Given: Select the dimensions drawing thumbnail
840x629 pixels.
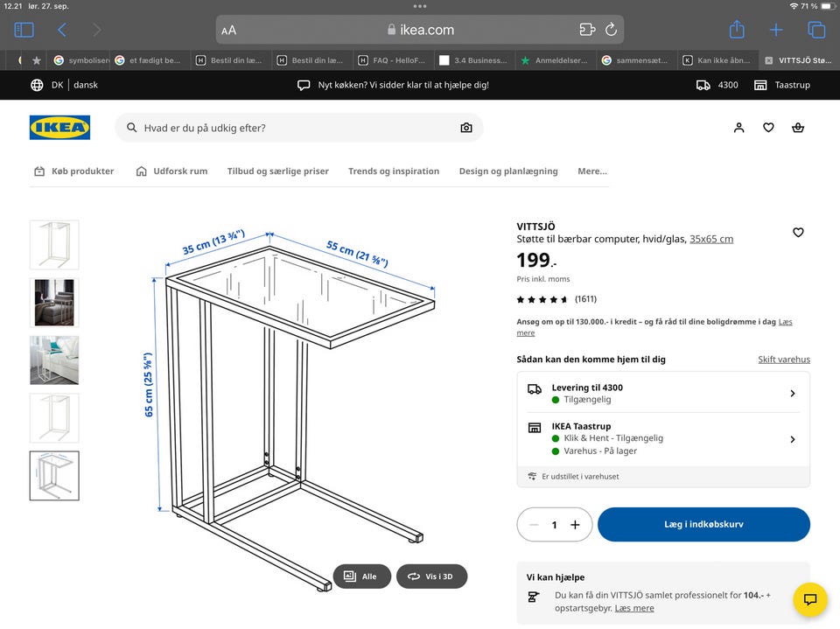Looking at the screenshot, I should (x=54, y=476).
